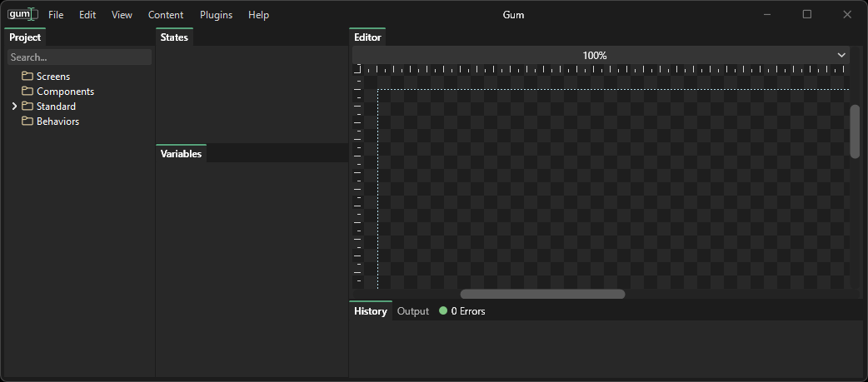Image resolution: width=868 pixels, height=382 pixels.
Task: Click the green 0 Errors status dot
Action: (x=443, y=311)
